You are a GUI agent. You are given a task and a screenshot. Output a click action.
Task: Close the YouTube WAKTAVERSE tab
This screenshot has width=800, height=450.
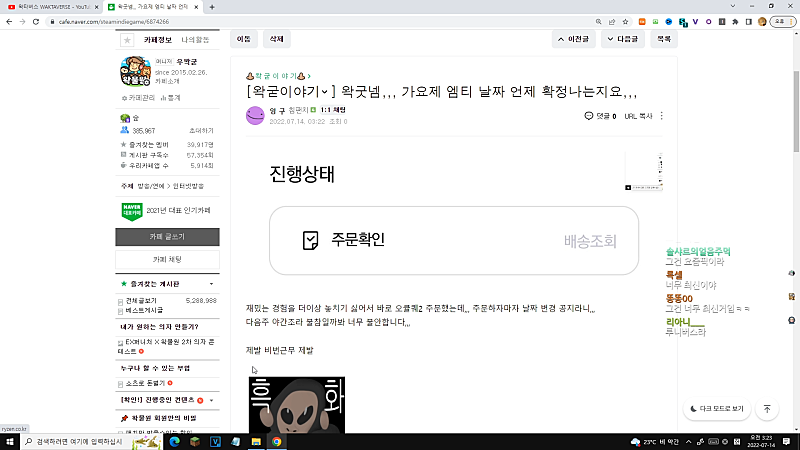(96, 7)
